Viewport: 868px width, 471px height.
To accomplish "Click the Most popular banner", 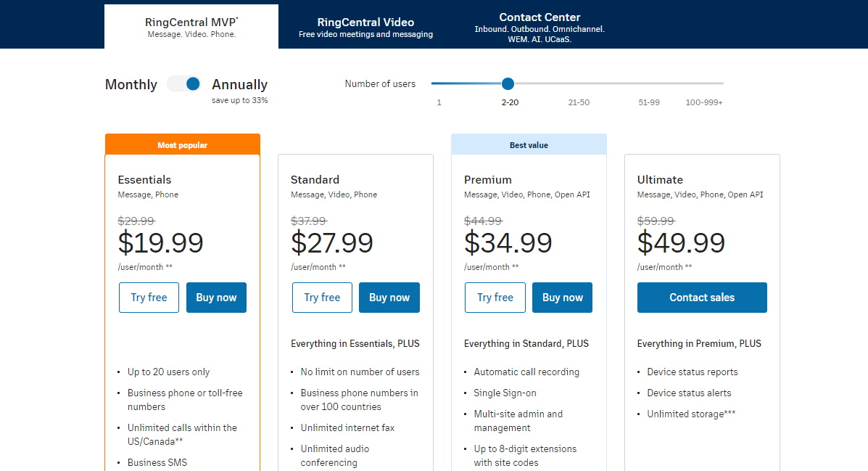I will 183,144.
